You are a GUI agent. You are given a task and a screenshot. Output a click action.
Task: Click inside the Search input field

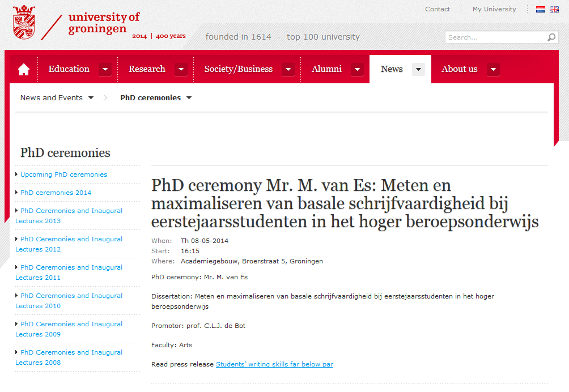coord(495,37)
